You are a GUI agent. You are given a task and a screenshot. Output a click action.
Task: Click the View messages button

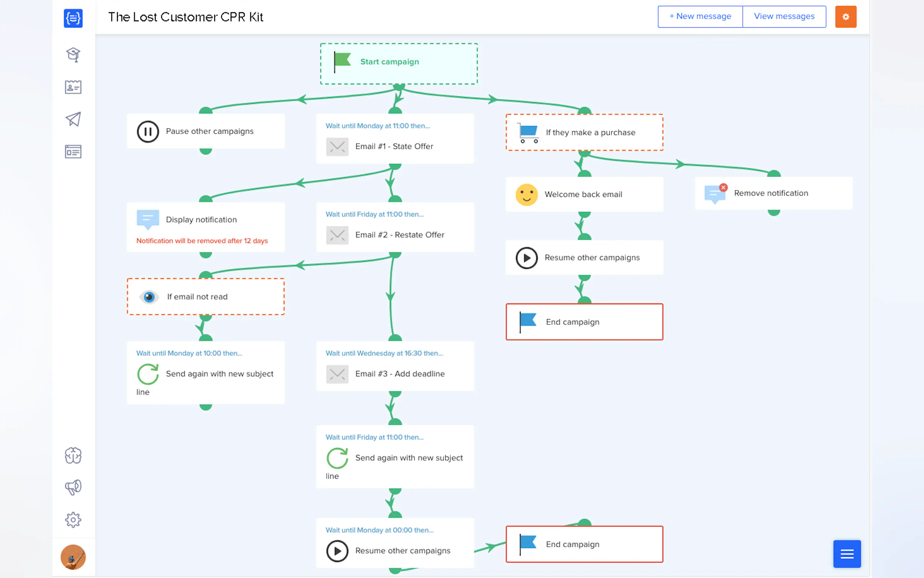[x=784, y=16]
